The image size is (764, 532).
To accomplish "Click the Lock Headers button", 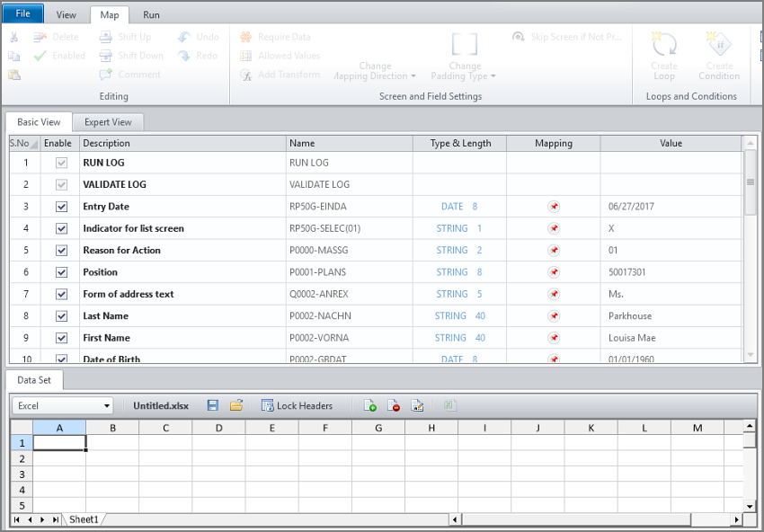I will (298, 406).
